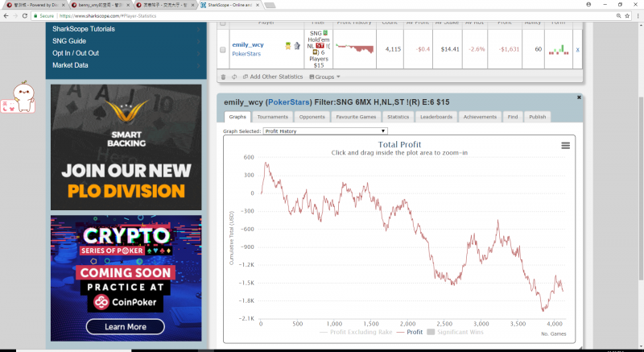
Task: Click Learn More on CoinPoker ad
Action: coord(125,326)
